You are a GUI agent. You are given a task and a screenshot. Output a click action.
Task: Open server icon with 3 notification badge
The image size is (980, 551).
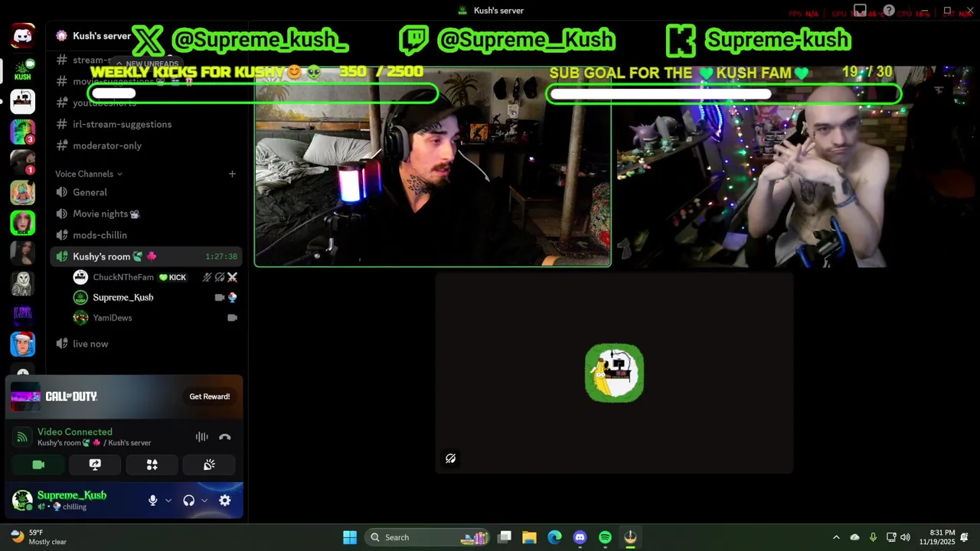pyautogui.click(x=22, y=132)
